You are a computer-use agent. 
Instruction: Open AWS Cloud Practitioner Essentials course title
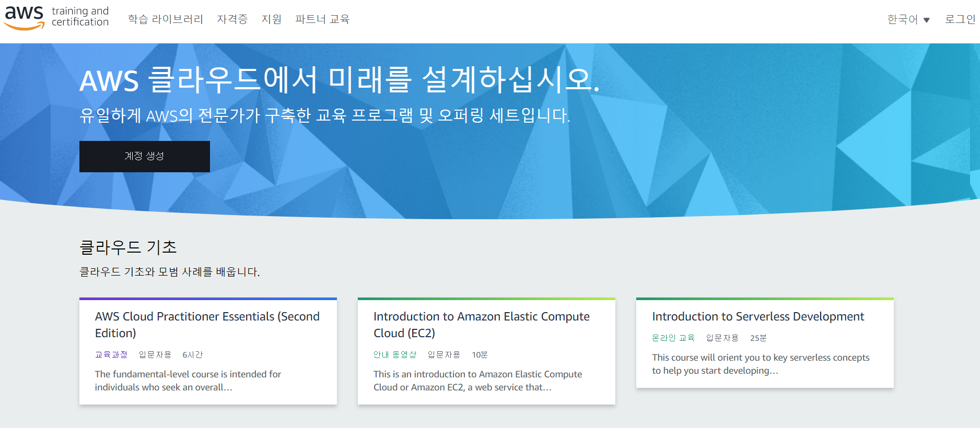pos(207,325)
